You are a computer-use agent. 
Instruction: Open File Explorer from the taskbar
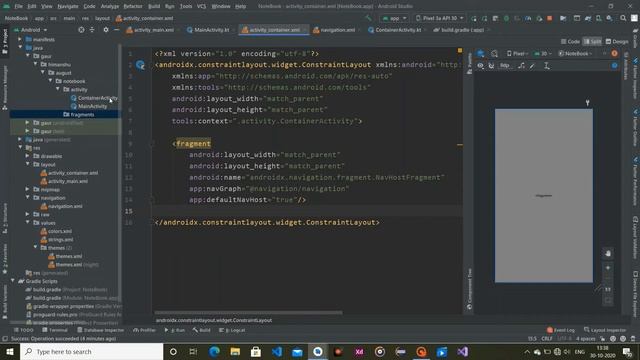pyautogui.click(x=235, y=351)
